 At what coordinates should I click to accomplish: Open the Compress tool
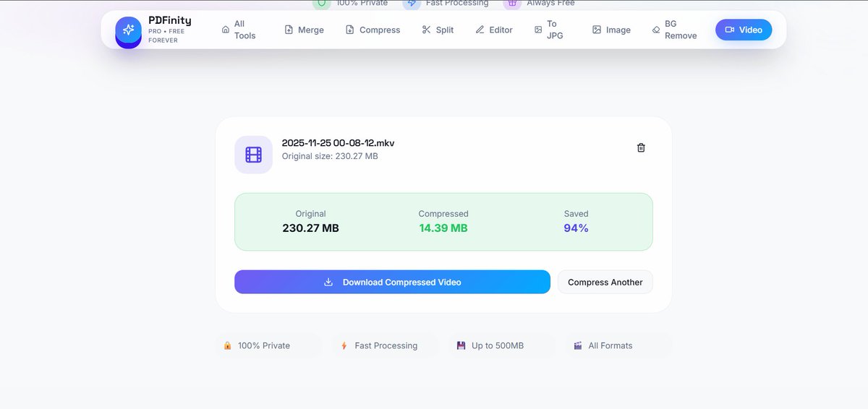click(x=373, y=30)
